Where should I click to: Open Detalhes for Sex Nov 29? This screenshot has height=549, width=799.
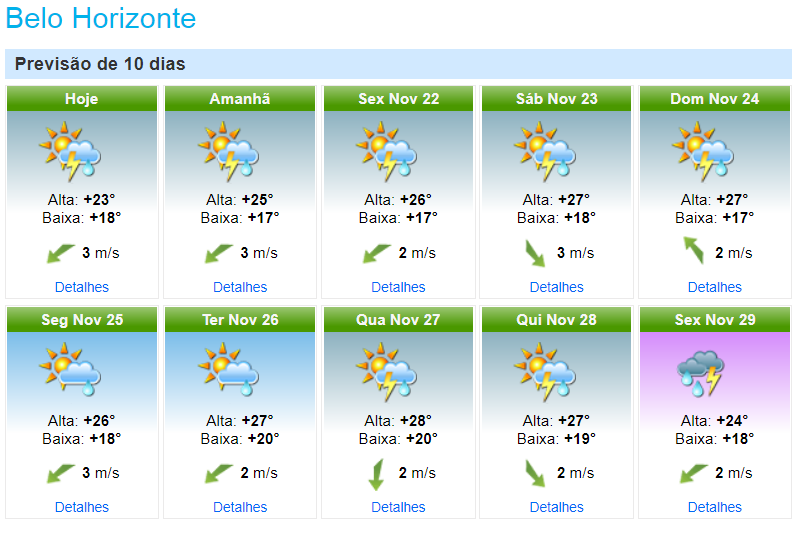(x=714, y=507)
